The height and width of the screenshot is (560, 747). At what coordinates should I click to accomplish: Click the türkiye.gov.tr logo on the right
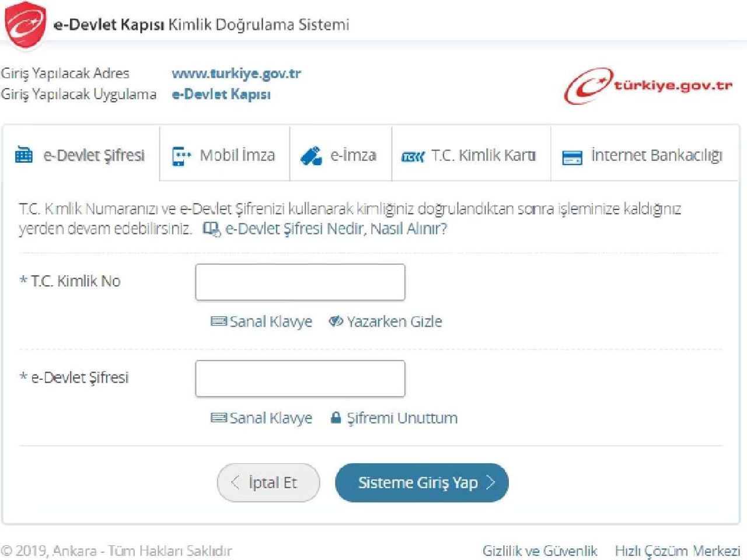point(648,86)
